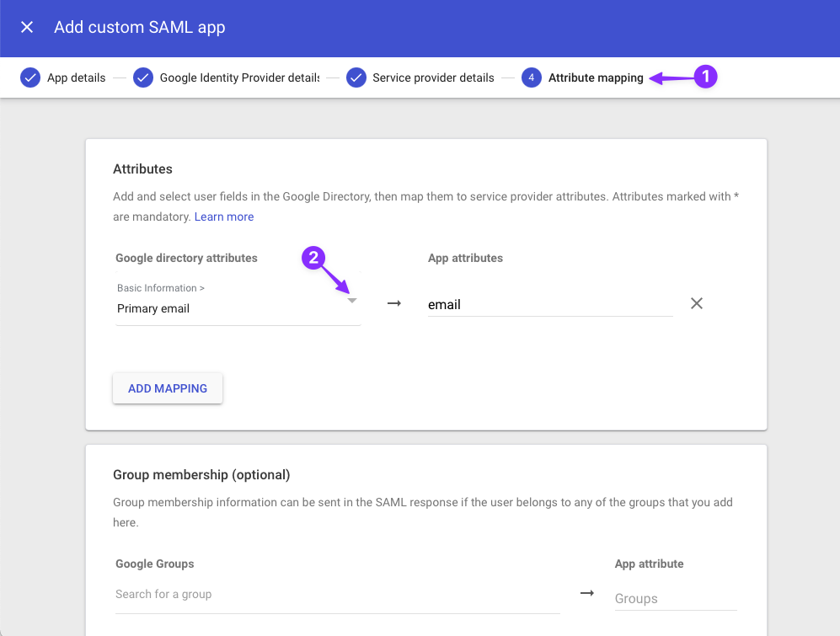Remove the email attribute mapping

[x=696, y=303]
